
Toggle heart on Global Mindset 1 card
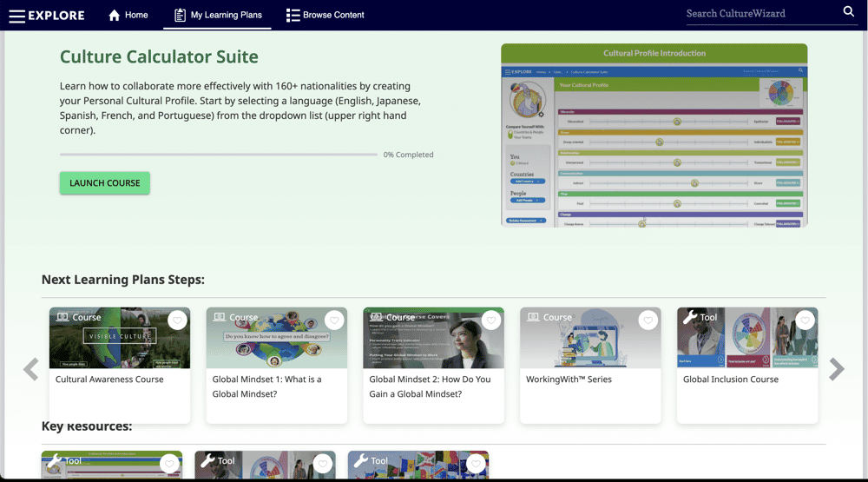[x=334, y=320]
